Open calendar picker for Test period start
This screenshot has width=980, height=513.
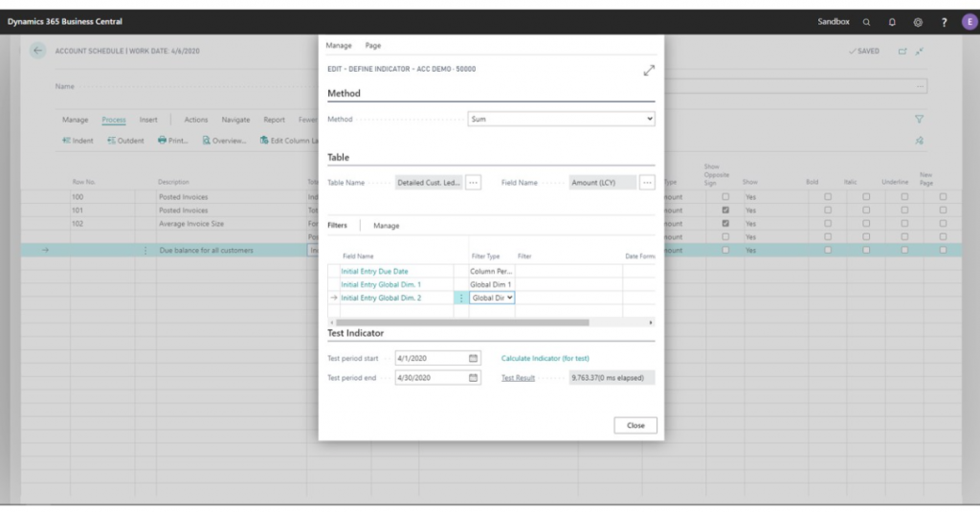pos(473,358)
